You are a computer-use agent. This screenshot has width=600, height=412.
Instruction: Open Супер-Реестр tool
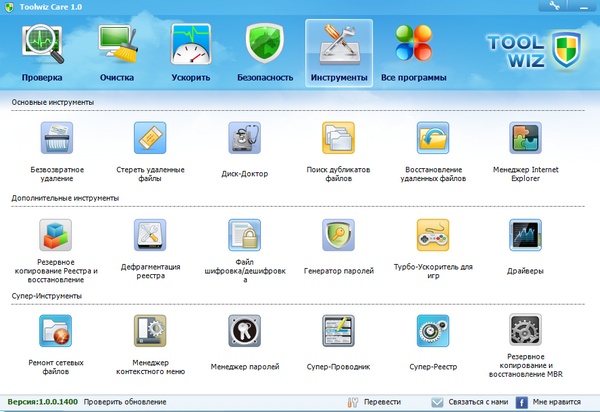tap(432, 331)
